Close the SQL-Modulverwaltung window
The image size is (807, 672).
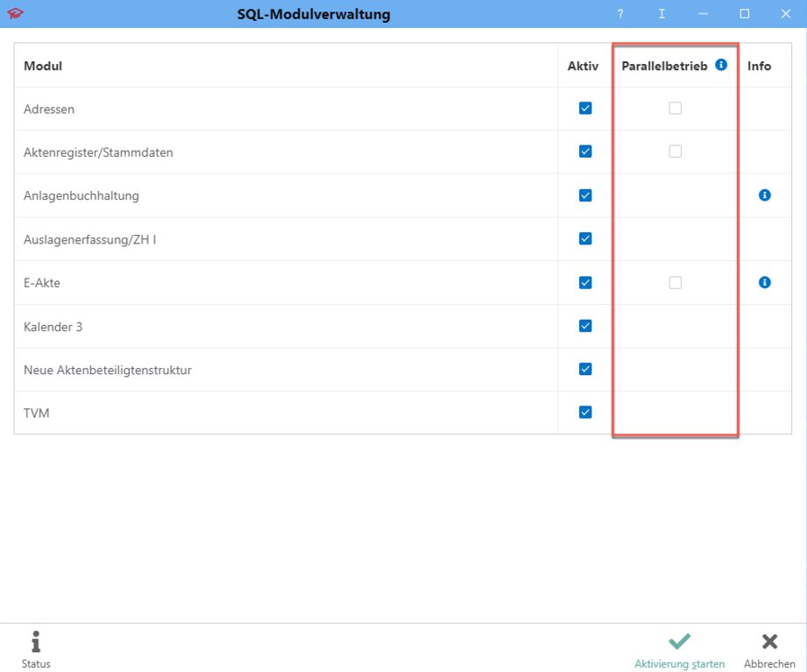click(785, 14)
